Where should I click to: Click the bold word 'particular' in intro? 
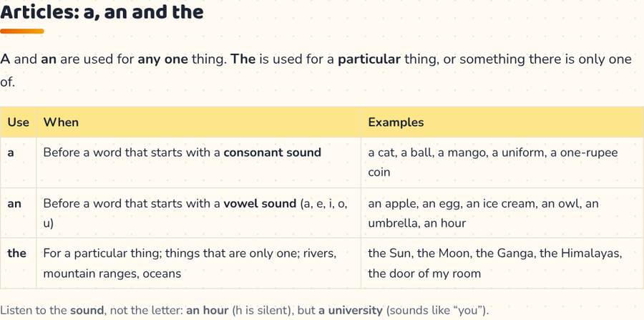(x=369, y=60)
